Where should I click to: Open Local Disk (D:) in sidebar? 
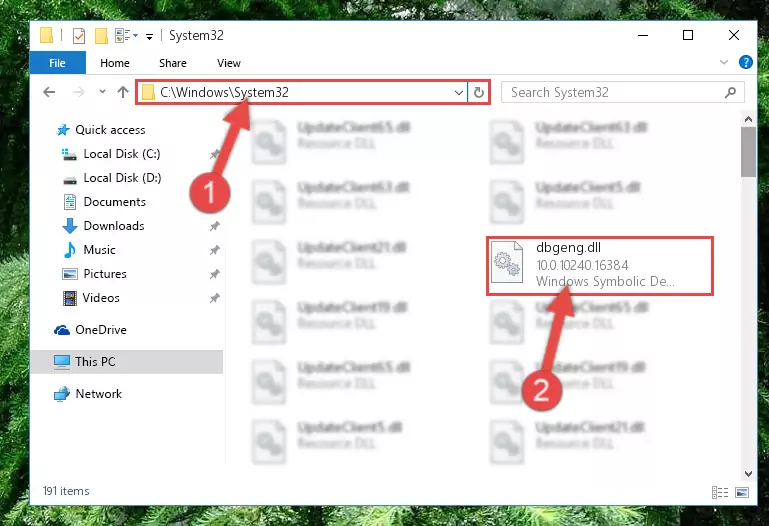(122, 178)
